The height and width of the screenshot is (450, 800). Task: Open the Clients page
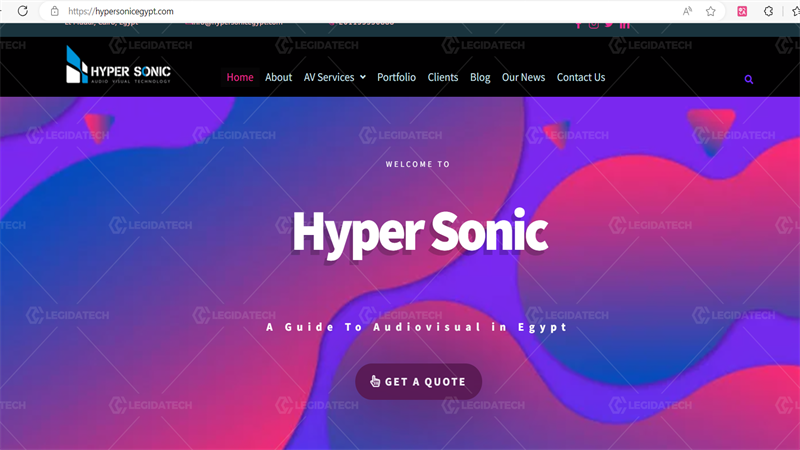(x=443, y=77)
